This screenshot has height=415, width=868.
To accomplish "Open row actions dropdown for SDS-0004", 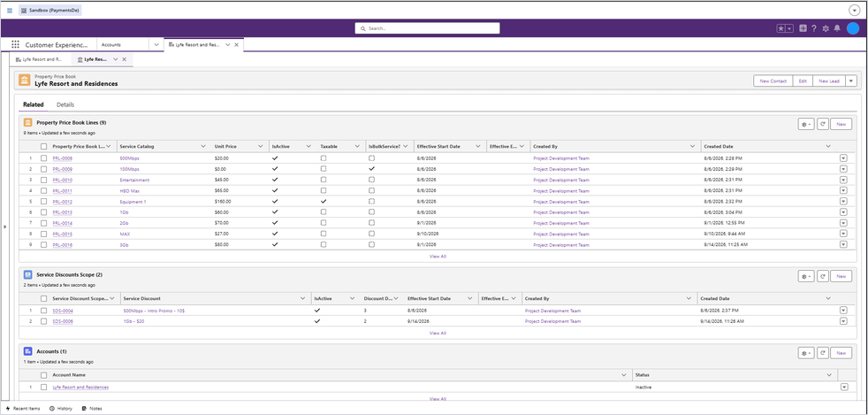I will coord(843,311).
